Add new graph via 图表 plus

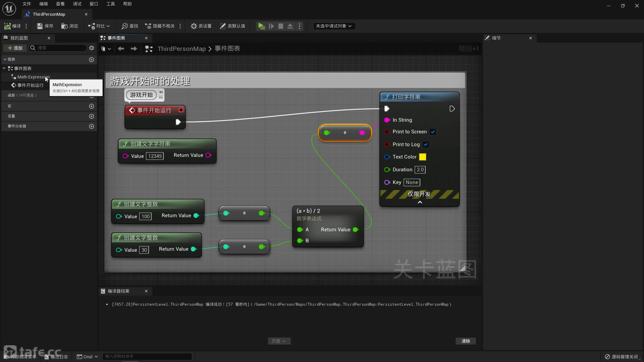click(x=92, y=59)
